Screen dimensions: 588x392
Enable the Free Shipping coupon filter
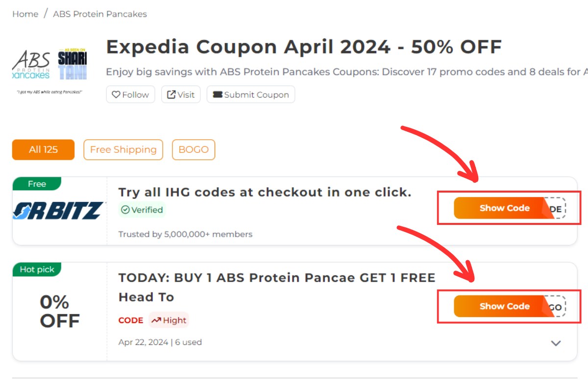tap(123, 149)
